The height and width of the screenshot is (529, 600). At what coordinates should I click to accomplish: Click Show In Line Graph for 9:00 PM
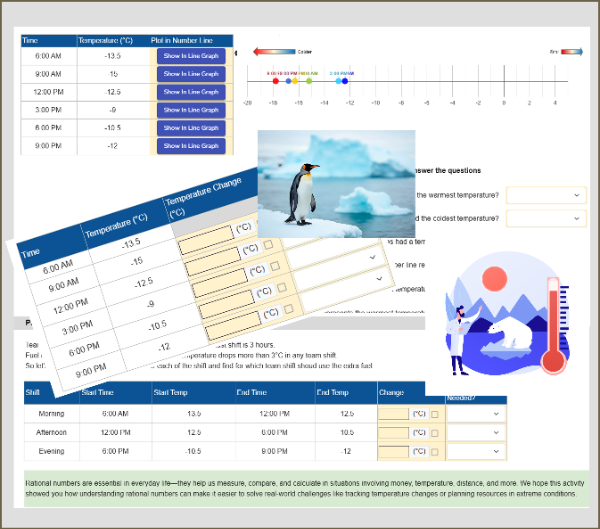coord(191,146)
